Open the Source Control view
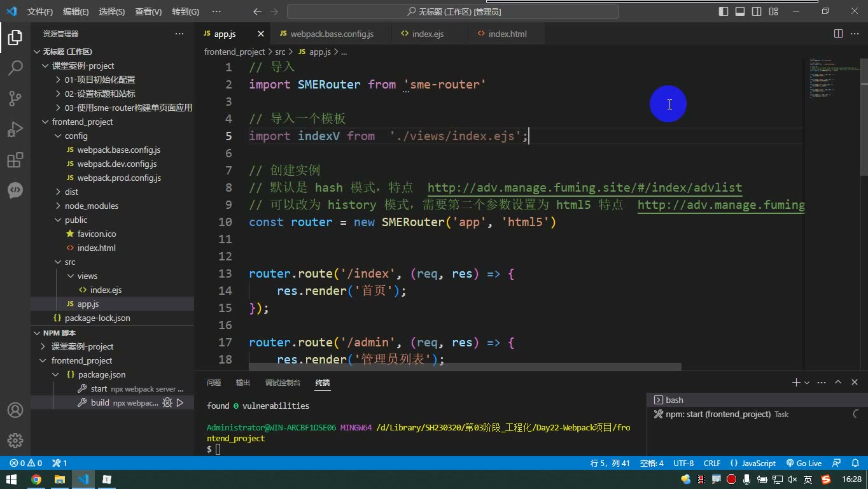 (15, 98)
